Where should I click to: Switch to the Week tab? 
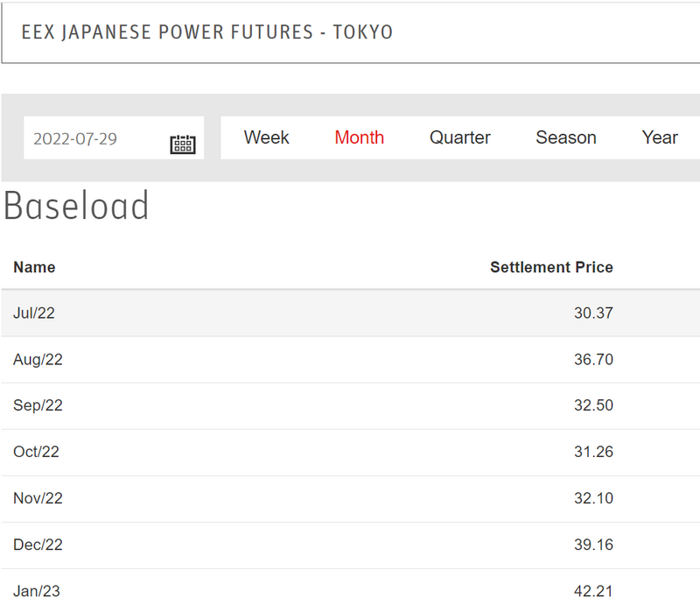point(266,137)
